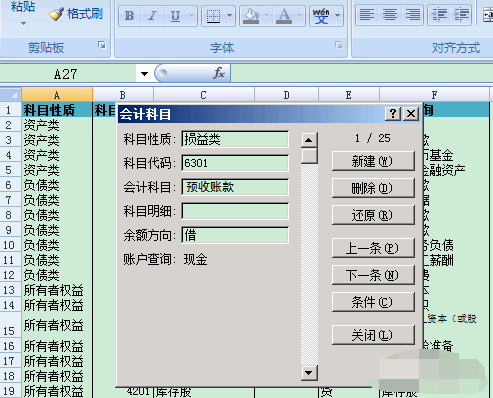The height and width of the screenshot is (398, 493).
Task: Toggle italic formatting
Action: coord(152,16)
